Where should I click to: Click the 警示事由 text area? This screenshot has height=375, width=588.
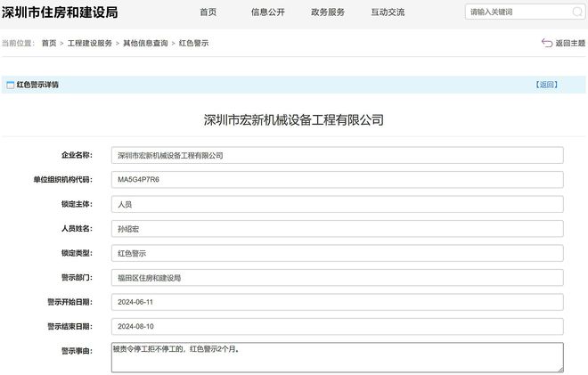pyautogui.click(x=337, y=357)
